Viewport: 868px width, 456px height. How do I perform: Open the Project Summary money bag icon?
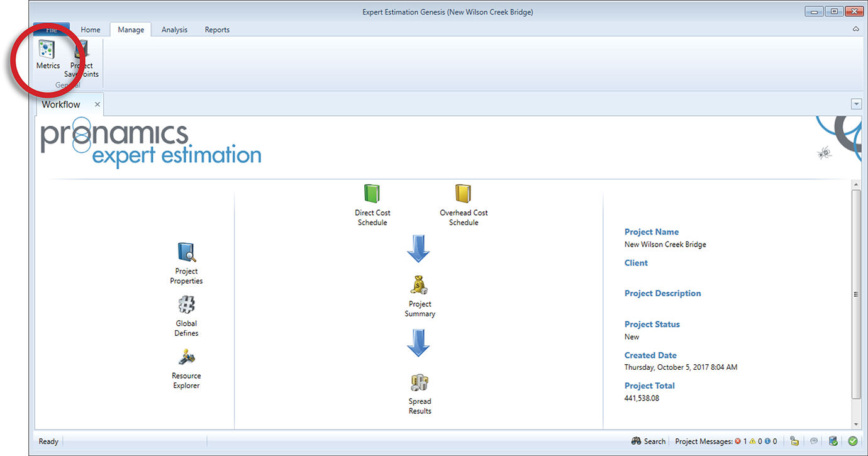coord(420,286)
